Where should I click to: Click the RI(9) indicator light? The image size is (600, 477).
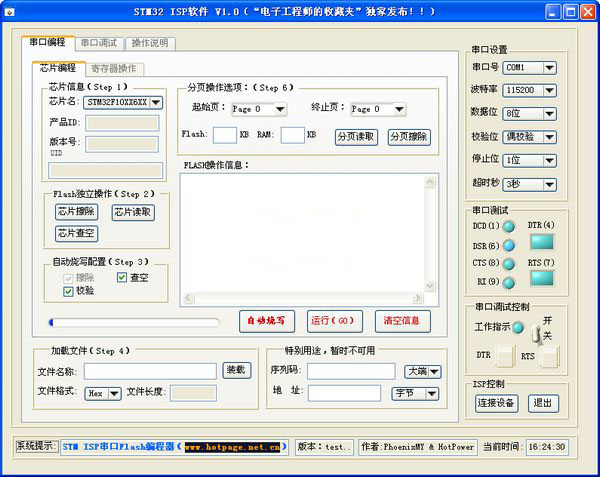510,282
